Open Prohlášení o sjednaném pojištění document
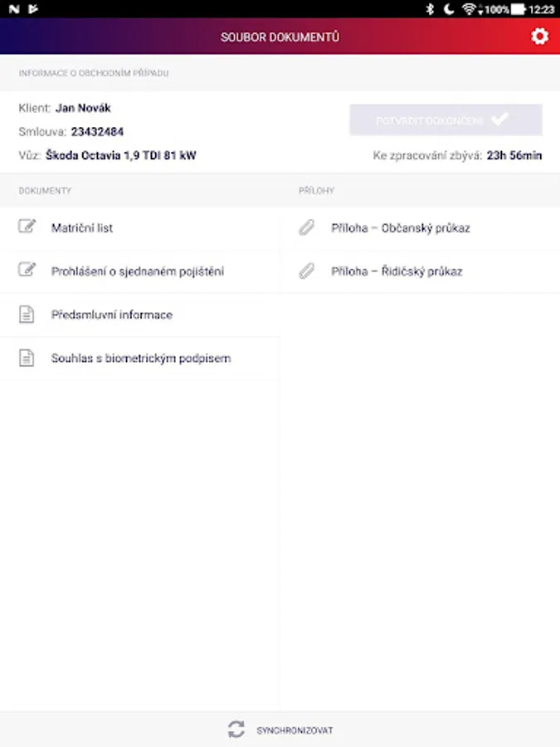The width and height of the screenshot is (560, 747). 140,271
